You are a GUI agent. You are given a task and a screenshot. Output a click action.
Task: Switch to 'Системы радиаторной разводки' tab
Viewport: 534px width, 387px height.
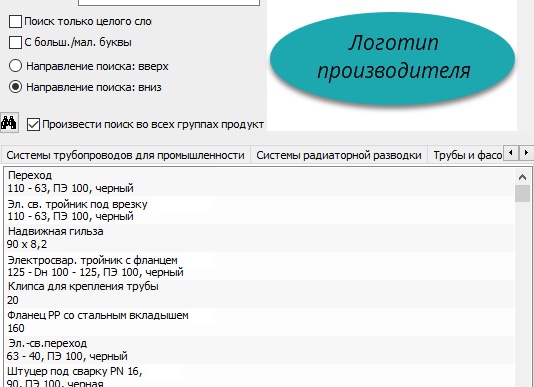pos(339,155)
